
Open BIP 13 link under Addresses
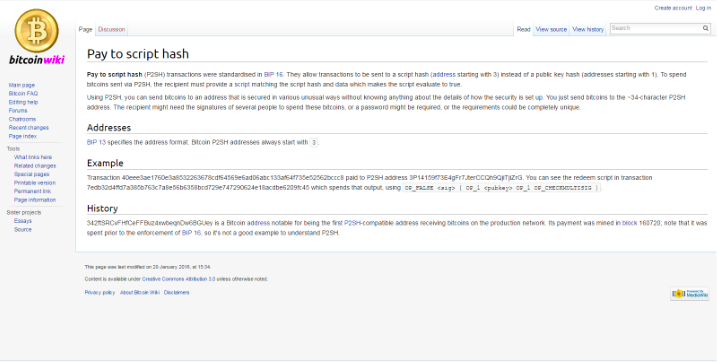[96, 142]
